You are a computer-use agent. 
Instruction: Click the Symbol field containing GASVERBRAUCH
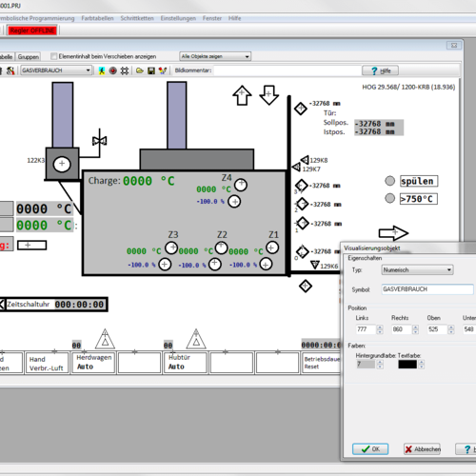point(427,289)
